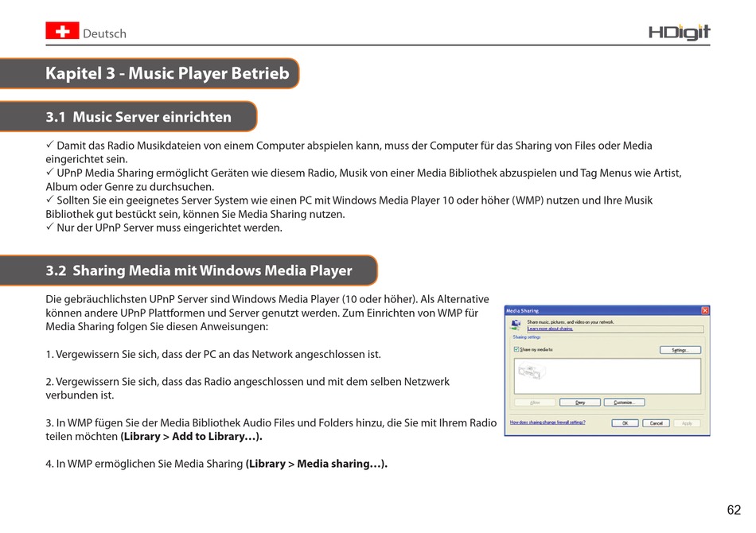Click the 'Sharing settings' group label
The height and width of the screenshot is (533, 756).
click(x=527, y=337)
